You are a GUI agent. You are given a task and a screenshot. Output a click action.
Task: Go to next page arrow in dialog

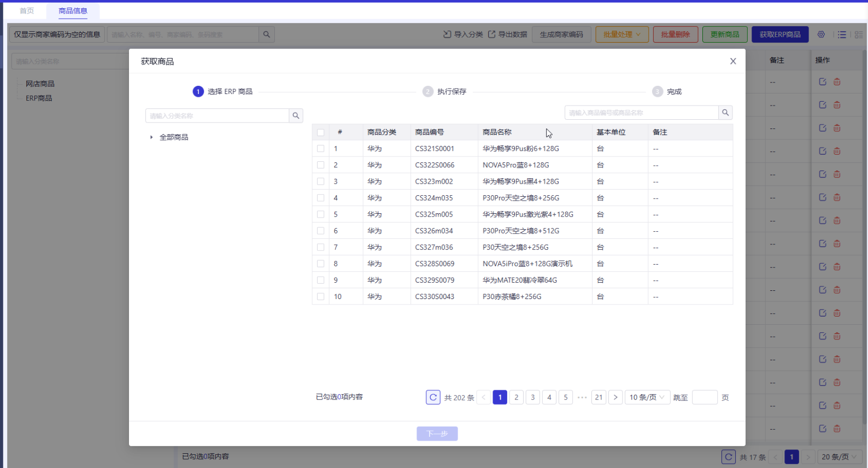pyautogui.click(x=615, y=397)
